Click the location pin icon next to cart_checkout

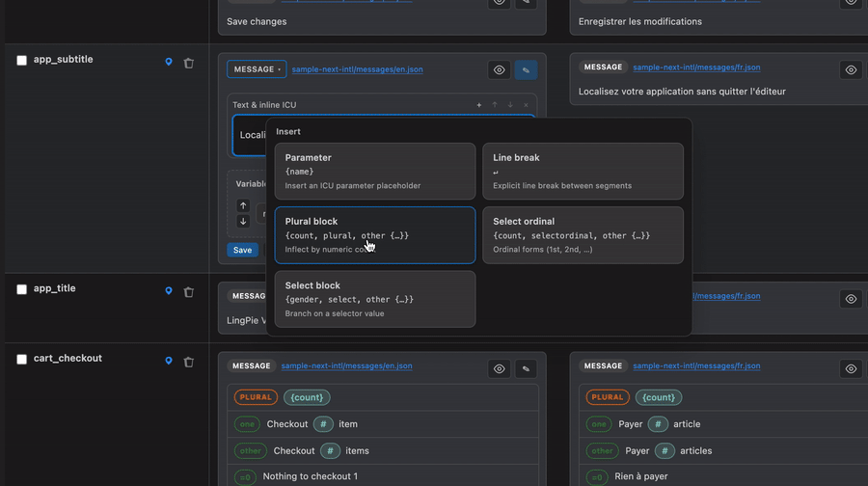[x=169, y=361]
